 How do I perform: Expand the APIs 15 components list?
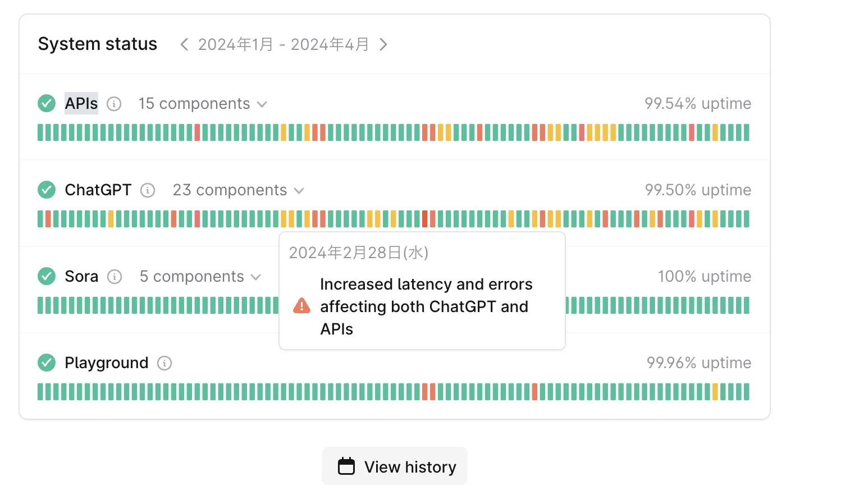(x=203, y=104)
